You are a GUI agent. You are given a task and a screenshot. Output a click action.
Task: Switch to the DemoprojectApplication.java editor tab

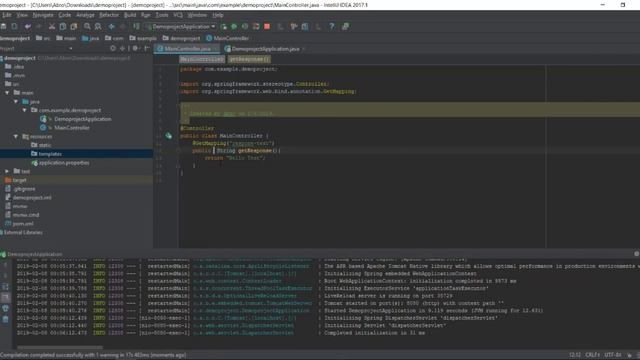click(265, 49)
